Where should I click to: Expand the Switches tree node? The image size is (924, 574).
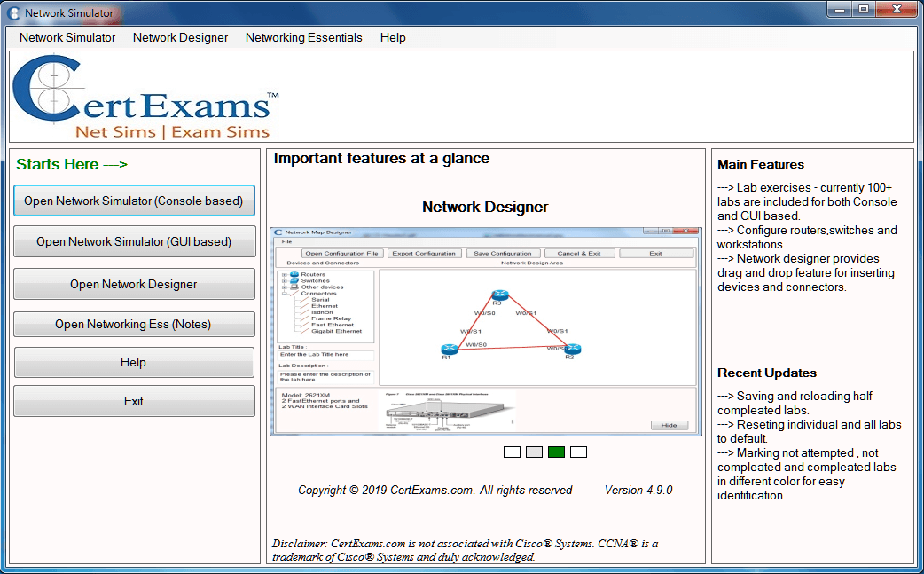point(285,280)
